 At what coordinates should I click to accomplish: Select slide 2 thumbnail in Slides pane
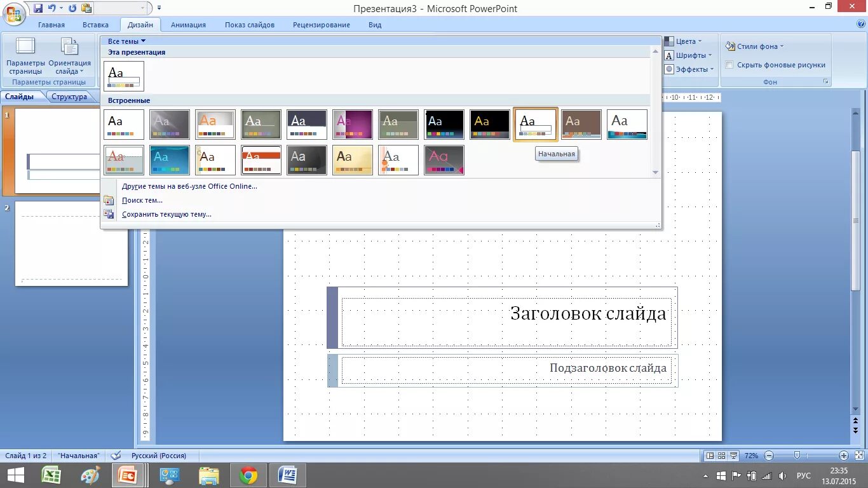71,243
